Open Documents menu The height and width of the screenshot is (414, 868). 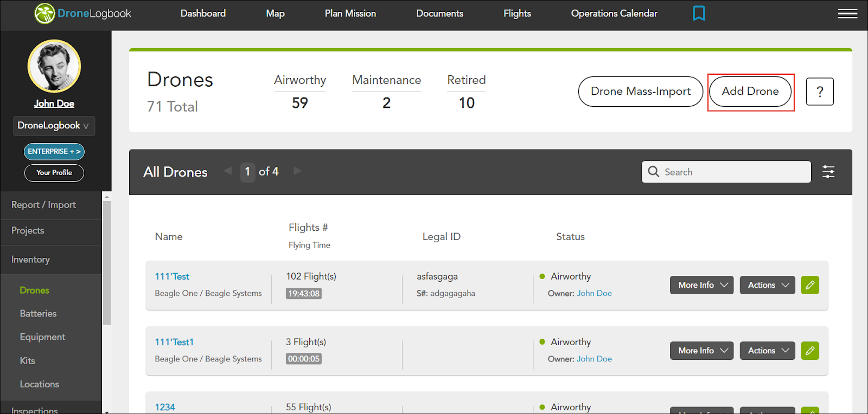[x=439, y=14]
